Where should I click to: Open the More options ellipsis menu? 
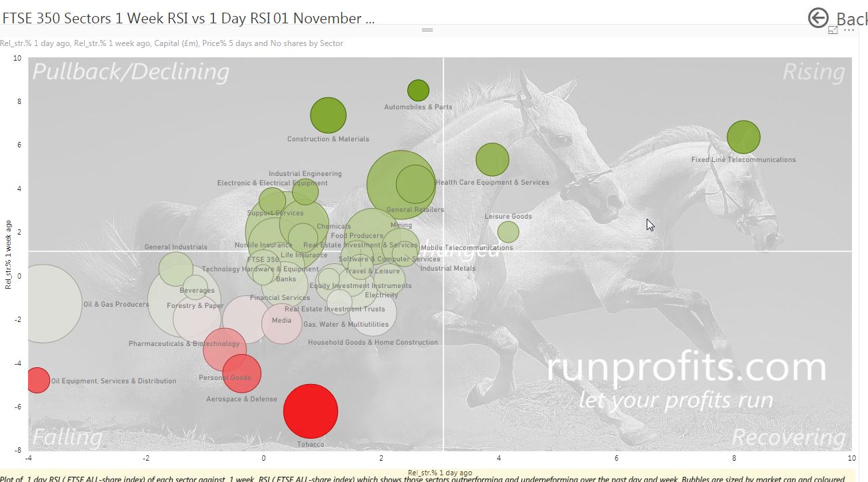848,31
